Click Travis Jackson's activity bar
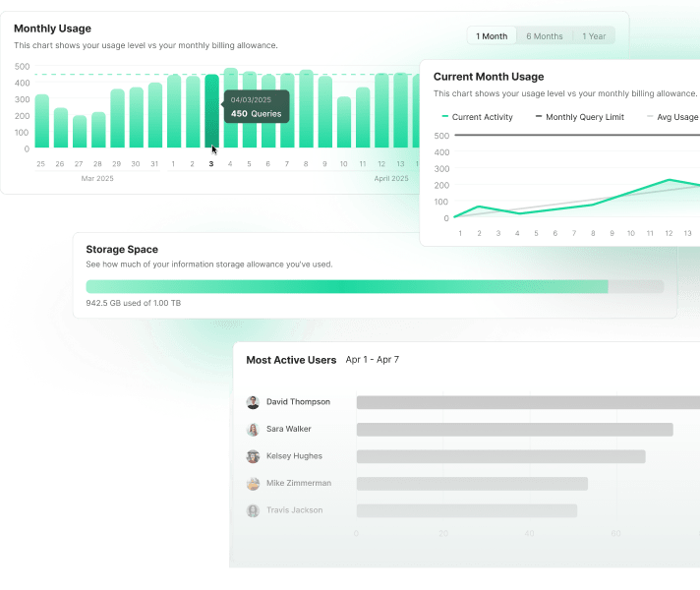The image size is (700, 590). (467, 511)
